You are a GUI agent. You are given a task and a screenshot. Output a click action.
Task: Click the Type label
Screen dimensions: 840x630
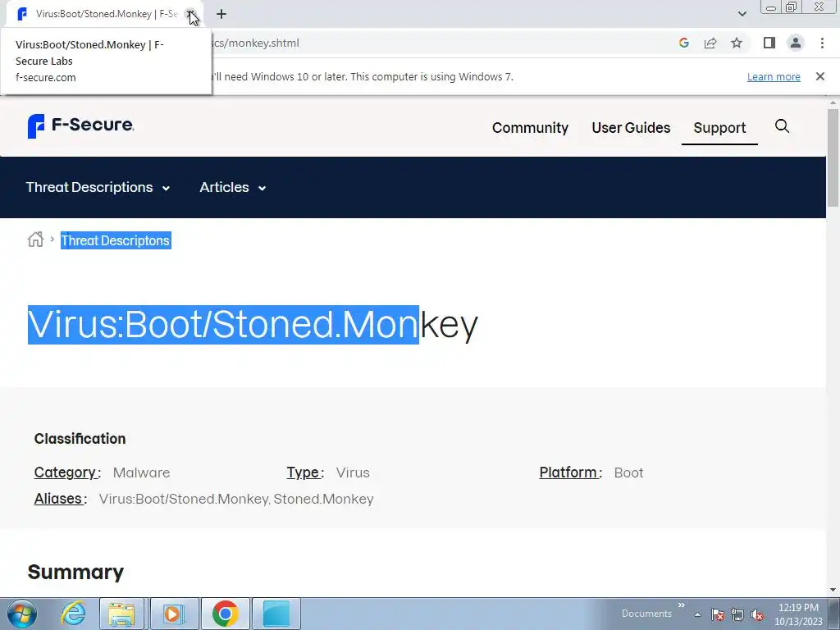[305, 472]
